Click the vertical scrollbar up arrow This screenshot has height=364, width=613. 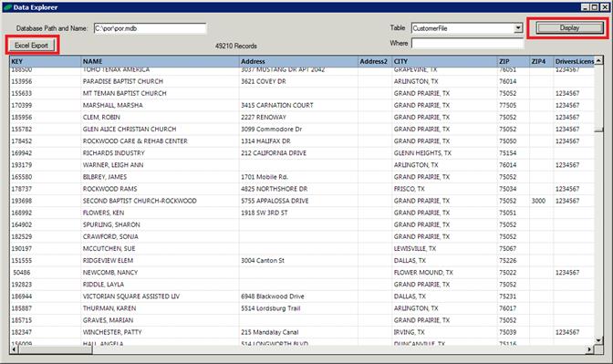pos(598,60)
